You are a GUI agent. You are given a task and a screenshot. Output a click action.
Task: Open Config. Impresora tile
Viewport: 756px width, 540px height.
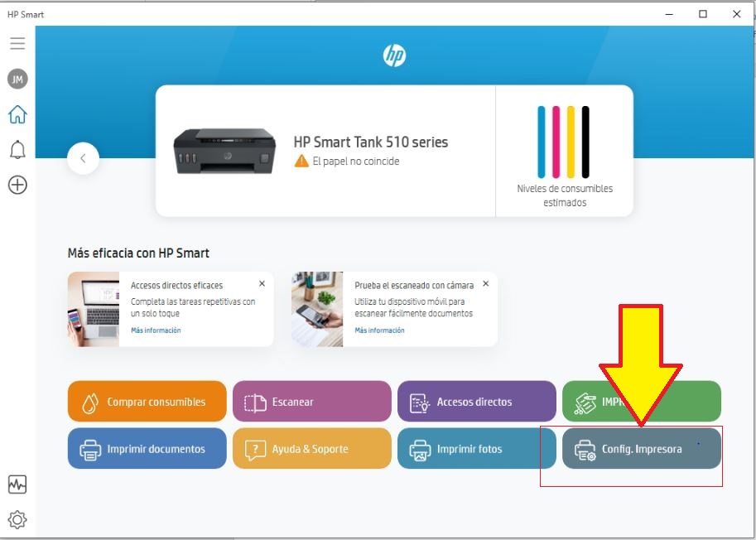(641, 449)
